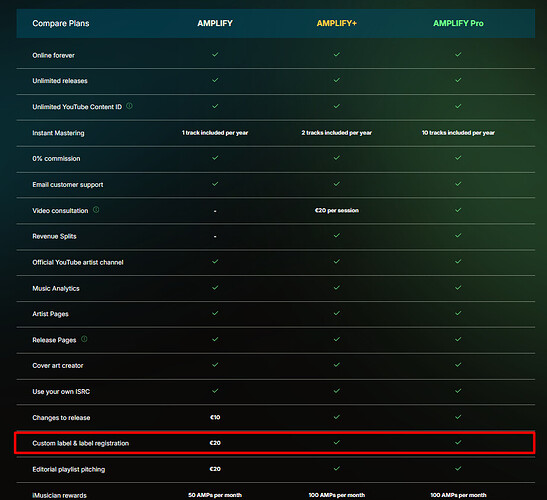Click info icon beside Unlimited YouTube Content ID
The height and width of the screenshot is (500, 547).
coord(129,106)
